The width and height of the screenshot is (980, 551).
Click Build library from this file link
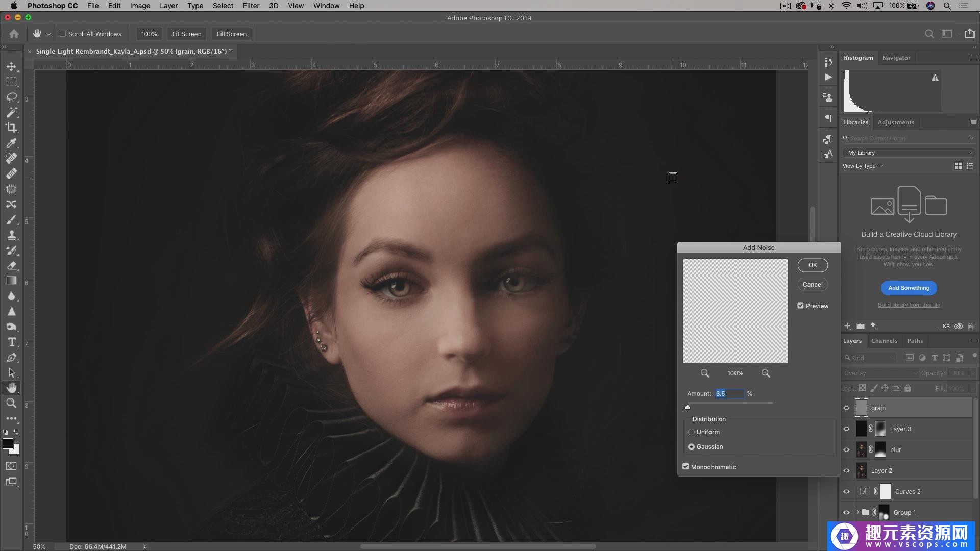[909, 305]
